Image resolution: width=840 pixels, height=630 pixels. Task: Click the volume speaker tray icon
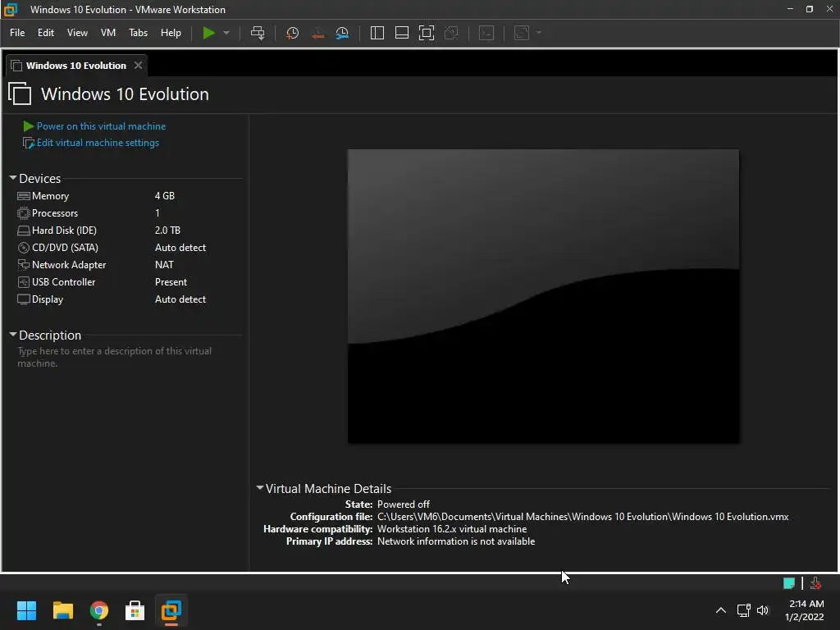[x=763, y=610]
